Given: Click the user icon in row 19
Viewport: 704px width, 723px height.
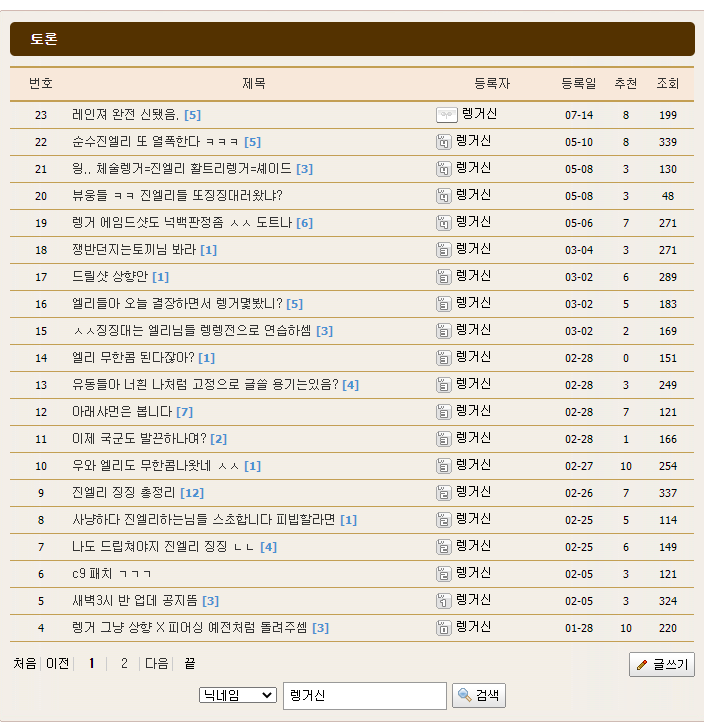Looking at the screenshot, I should 443,223.
